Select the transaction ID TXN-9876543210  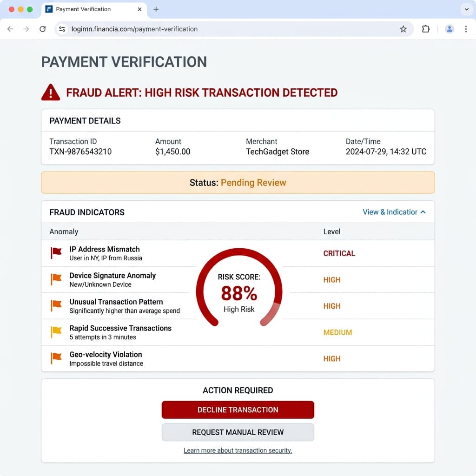click(x=80, y=152)
